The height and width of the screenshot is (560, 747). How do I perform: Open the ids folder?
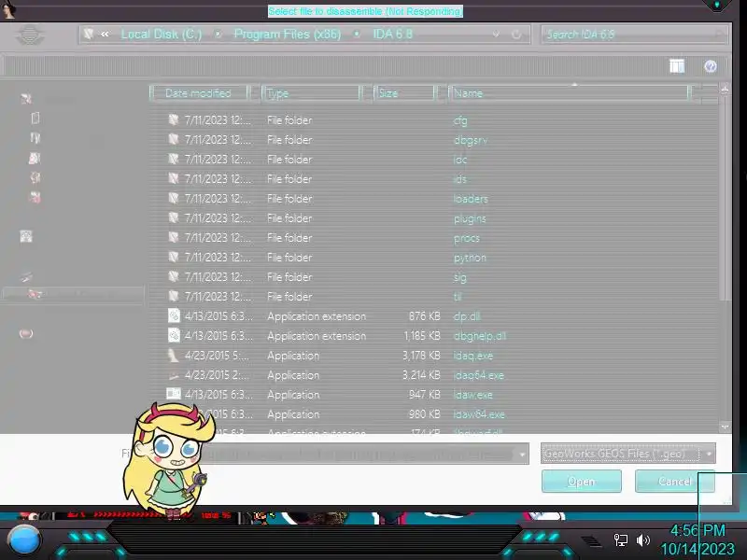tap(459, 179)
